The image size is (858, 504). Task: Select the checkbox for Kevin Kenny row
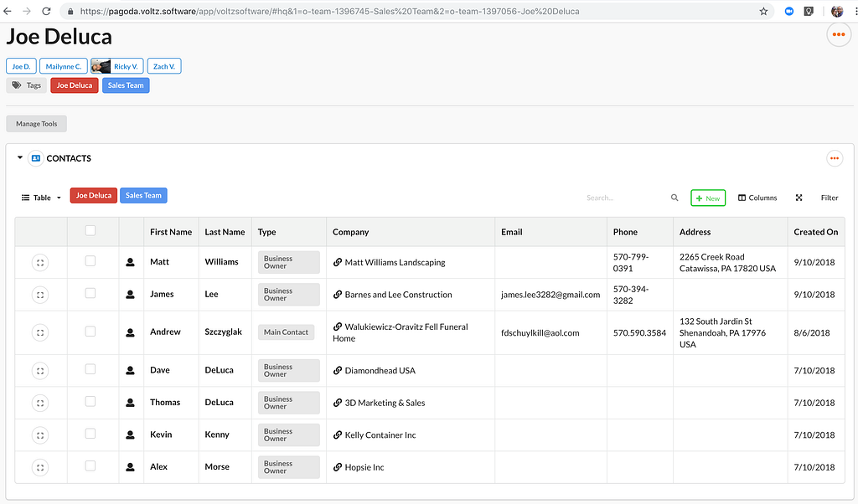(90, 434)
